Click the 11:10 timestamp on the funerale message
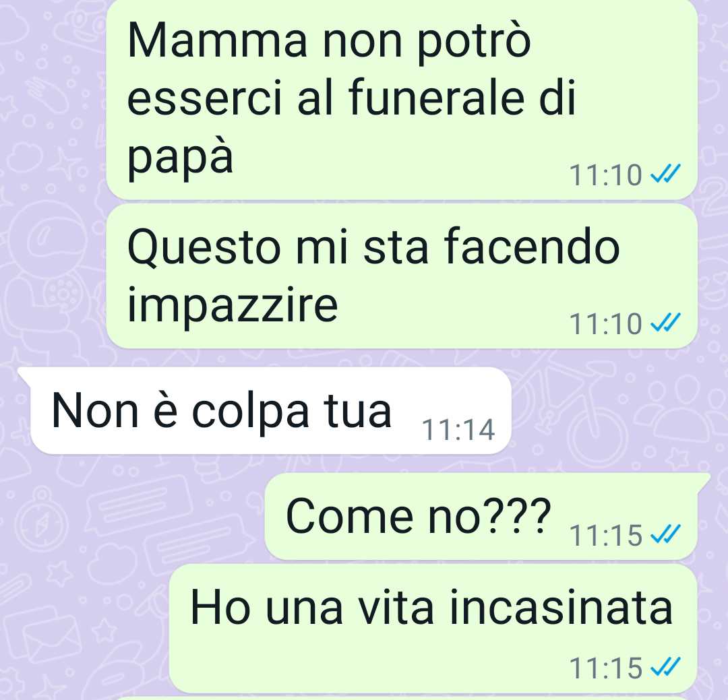The width and height of the screenshot is (728, 700). (605, 175)
